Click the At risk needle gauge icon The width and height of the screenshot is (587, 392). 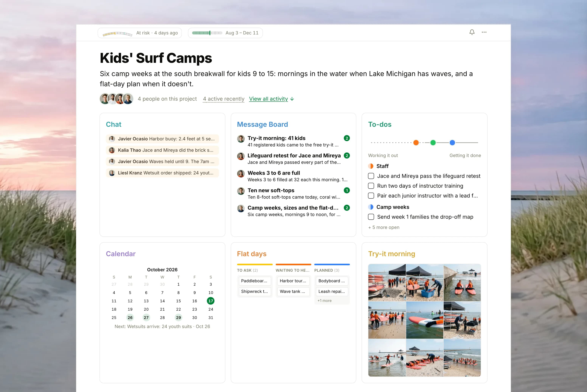click(x=117, y=33)
